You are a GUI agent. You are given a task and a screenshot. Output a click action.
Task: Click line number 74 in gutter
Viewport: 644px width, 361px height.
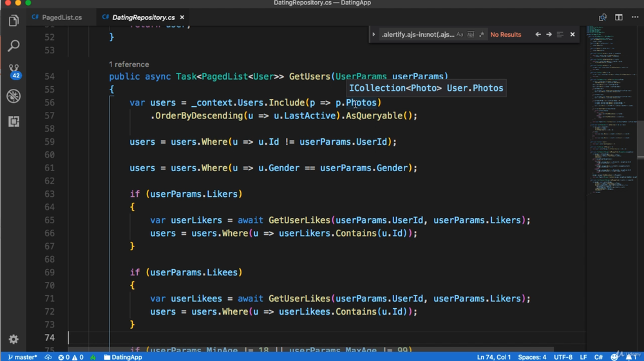(50, 338)
